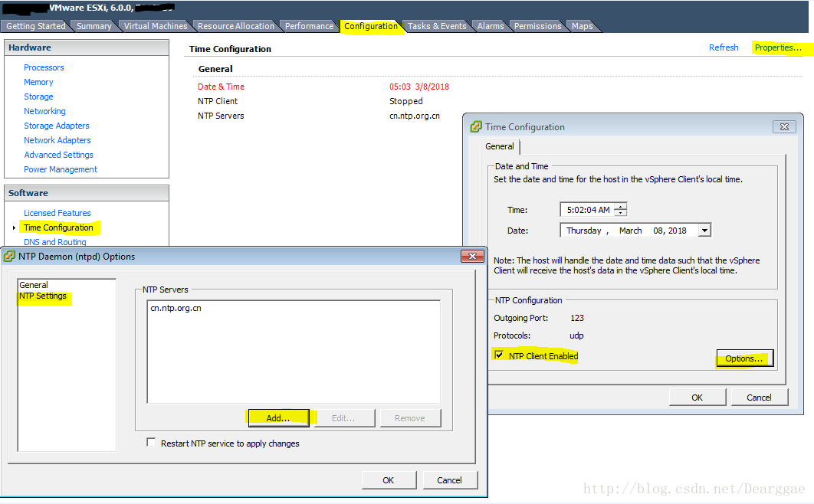Switch to the Performance tab
The height and width of the screenshot is (504, 814).
309,26
